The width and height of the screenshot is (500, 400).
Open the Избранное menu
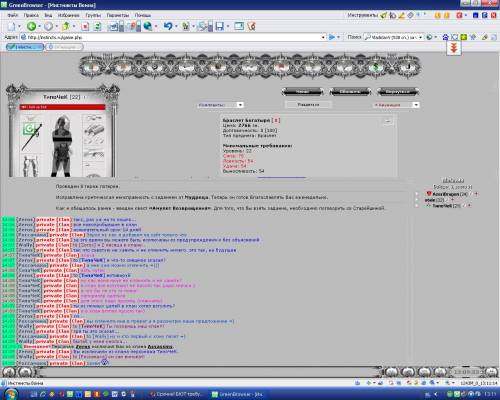pyautogui.click(x=69, y=15)
